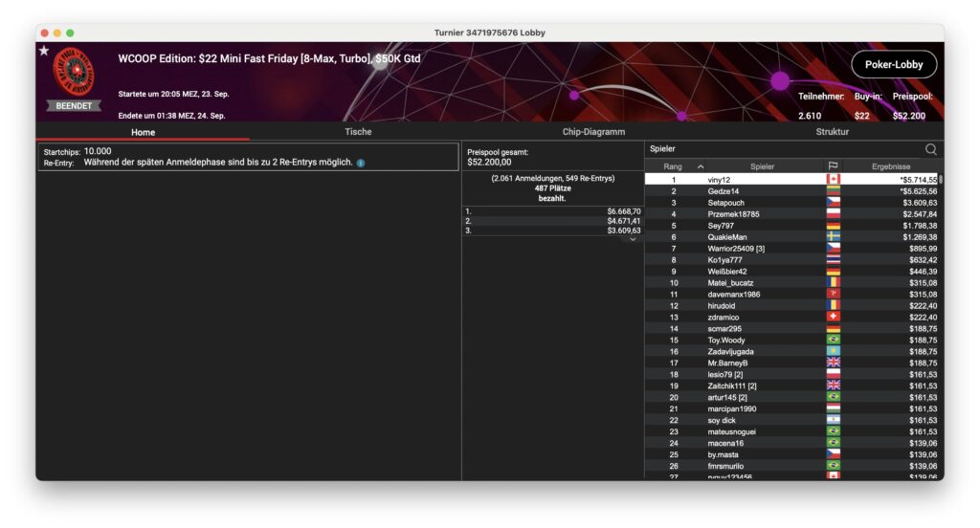Click the Re-Entry info icon
The width and height of the screenshot is (980, 528).
point(361,164)
